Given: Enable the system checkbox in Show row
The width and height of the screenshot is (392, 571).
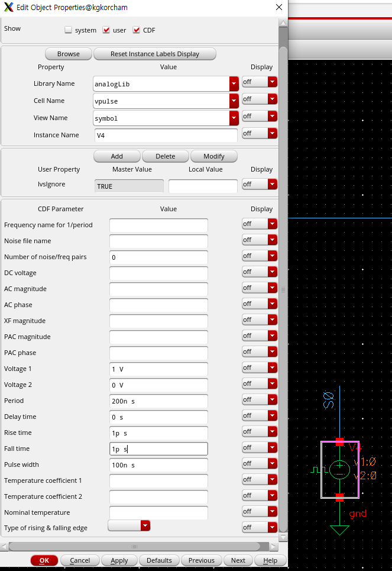Looking at the screenshot, I should [68, 30].
